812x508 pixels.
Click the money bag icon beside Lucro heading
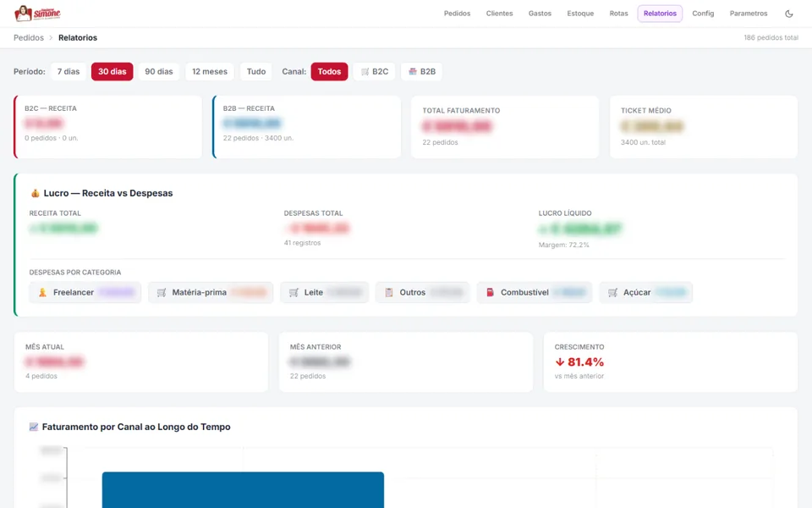coord(35,193)
